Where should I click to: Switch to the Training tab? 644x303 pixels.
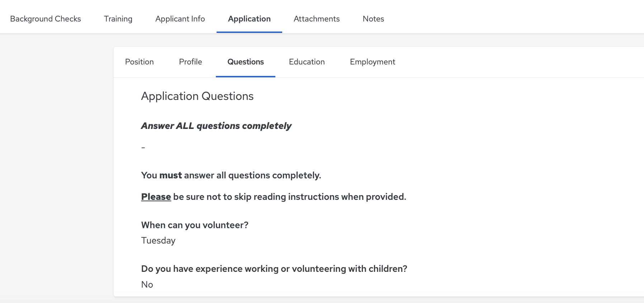pos(118,19)
